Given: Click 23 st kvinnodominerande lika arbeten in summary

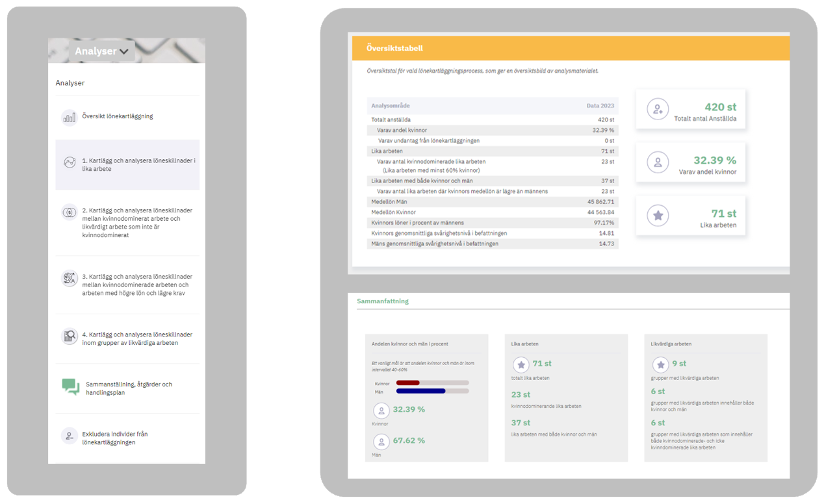Looking at the screenshot, I should tap(546, 399).
